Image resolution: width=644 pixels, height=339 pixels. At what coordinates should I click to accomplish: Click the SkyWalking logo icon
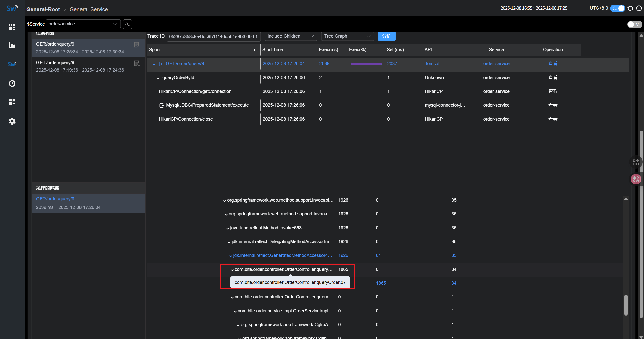click(x=12, y=8)
